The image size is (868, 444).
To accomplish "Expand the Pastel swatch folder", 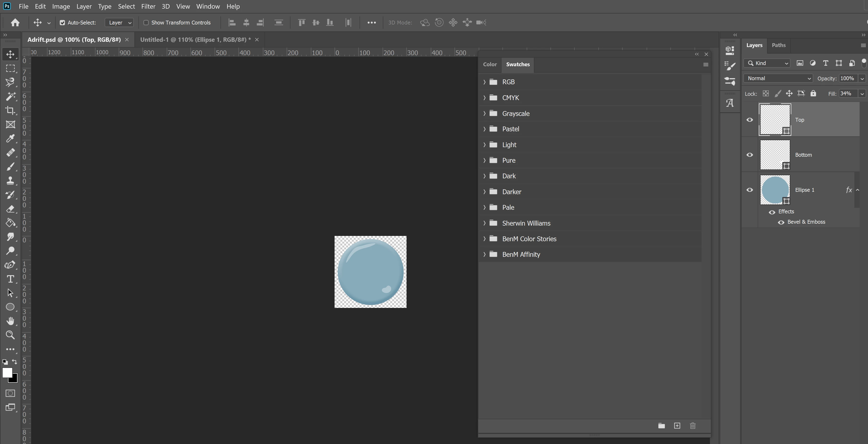I will pyautogui.click(x=484, y=129).
